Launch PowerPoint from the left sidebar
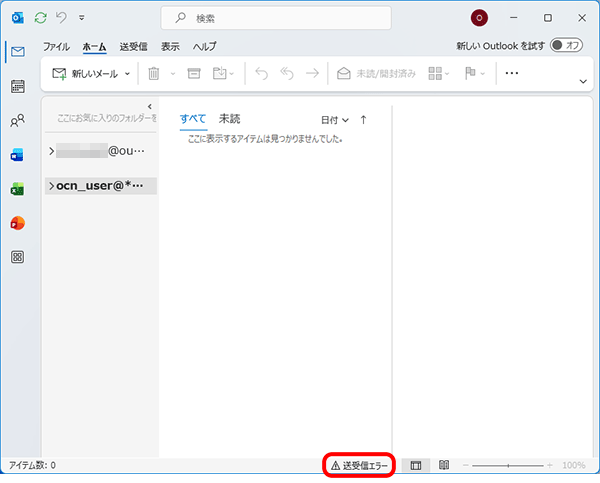Screen dimensions: 600x483 point(17,222)
